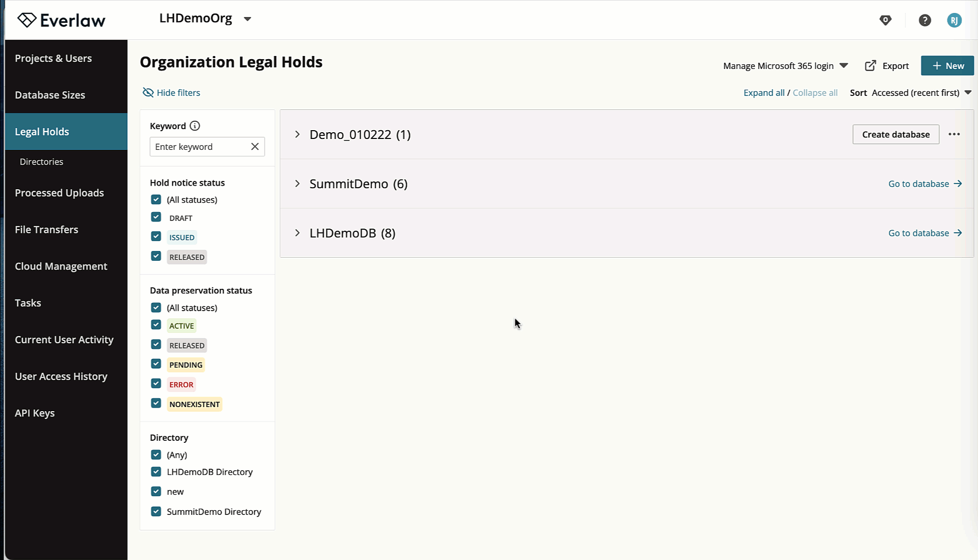The height and width of the screenshot is (560, 978).
Task: Toggle the Directory (Any) checkbox
Action: pyautogui.click(x=156, y=455)
